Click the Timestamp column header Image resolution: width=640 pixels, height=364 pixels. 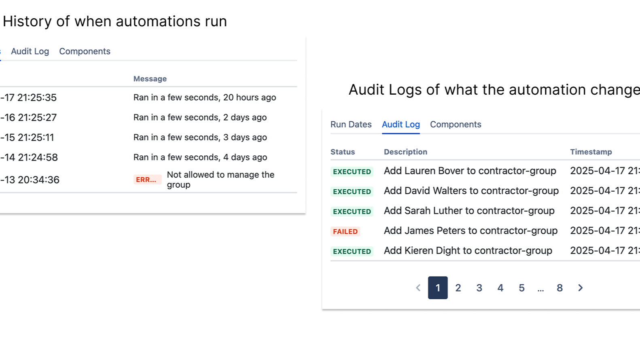pyautogui.click(x=591, y=152)
